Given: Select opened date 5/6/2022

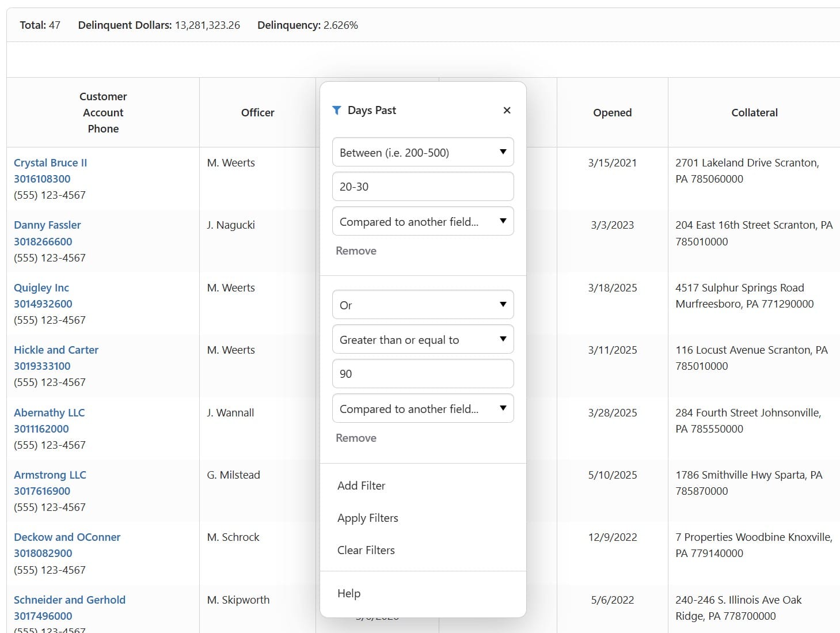Looking at the screenshot, I should [613, 600].
